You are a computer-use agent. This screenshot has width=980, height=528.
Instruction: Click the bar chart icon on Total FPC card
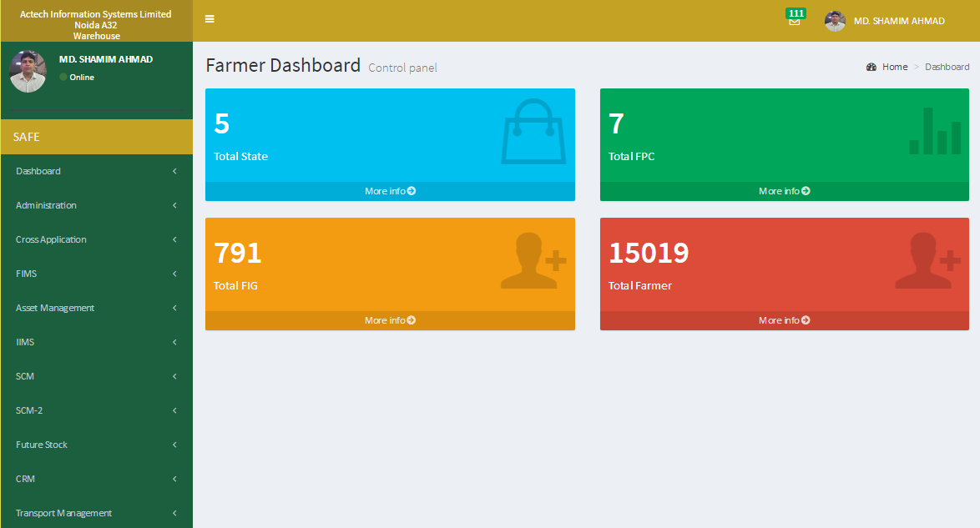point(935,131)
